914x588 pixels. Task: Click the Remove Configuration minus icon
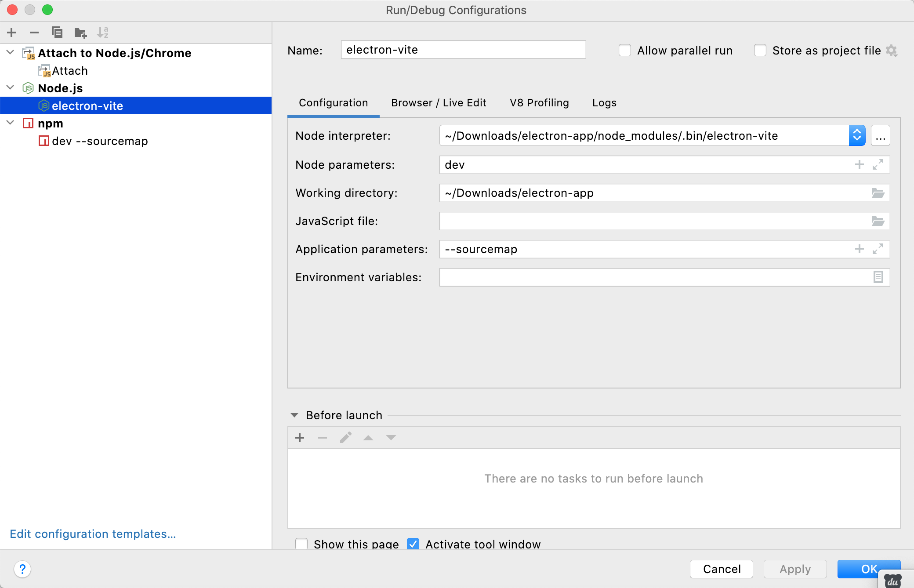point(34,33)
